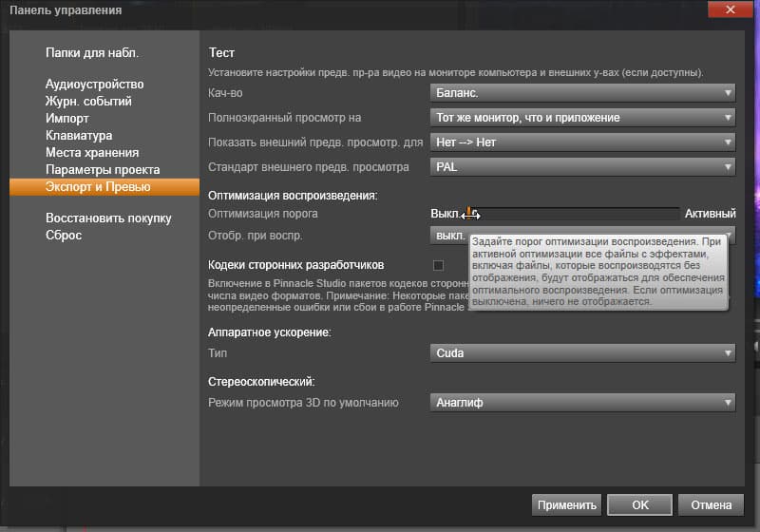
Task: Enable the Кодеки сторонних разработчиков checkbox
Action: pos(438,265)
